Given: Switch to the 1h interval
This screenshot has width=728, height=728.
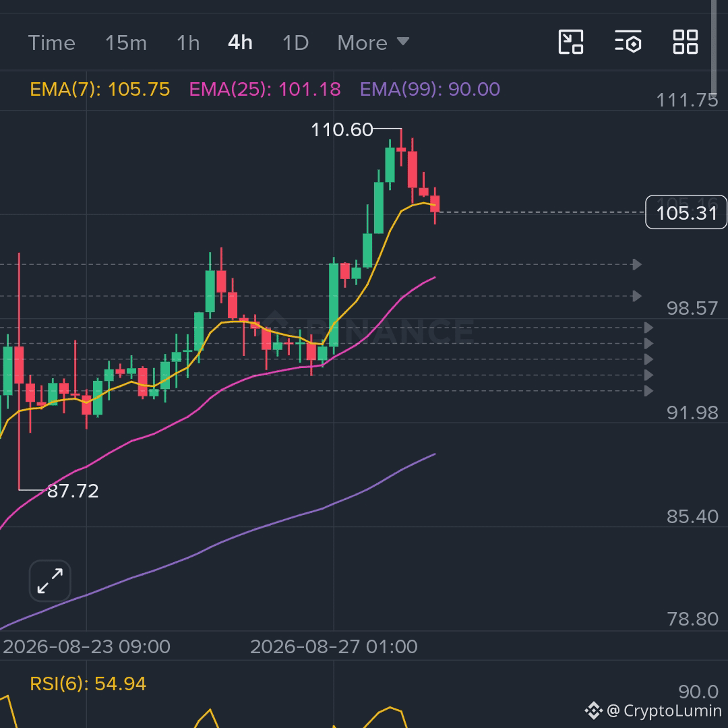Looking at the screenshot, I should (188, 42).
